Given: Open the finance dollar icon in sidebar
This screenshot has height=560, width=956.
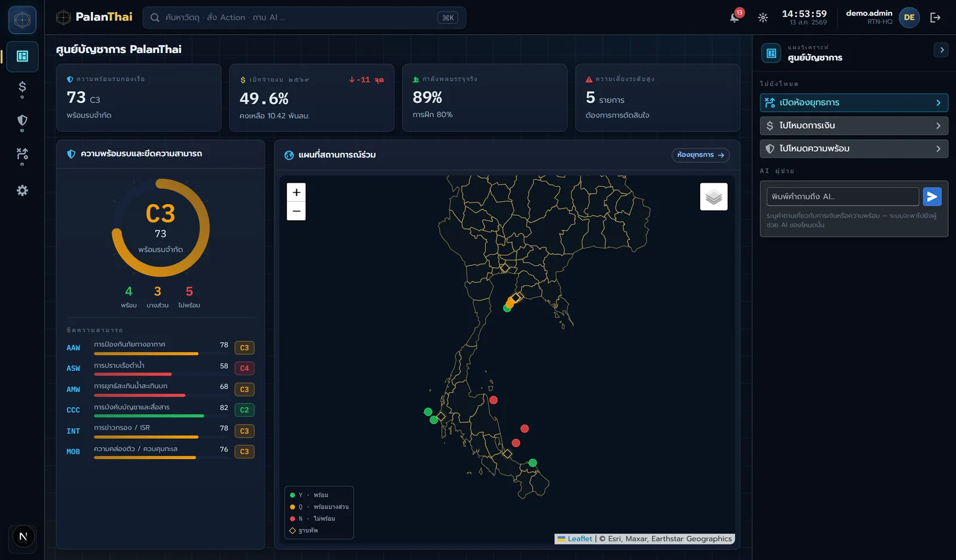Looking at the screenshot, I should point(22,88).
